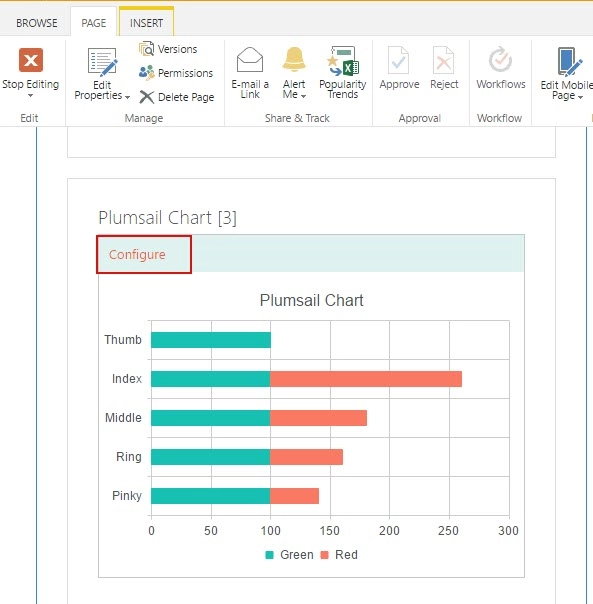Open page Permissions
The width and height of the screenshot is (593, 604).
(176, 73)
